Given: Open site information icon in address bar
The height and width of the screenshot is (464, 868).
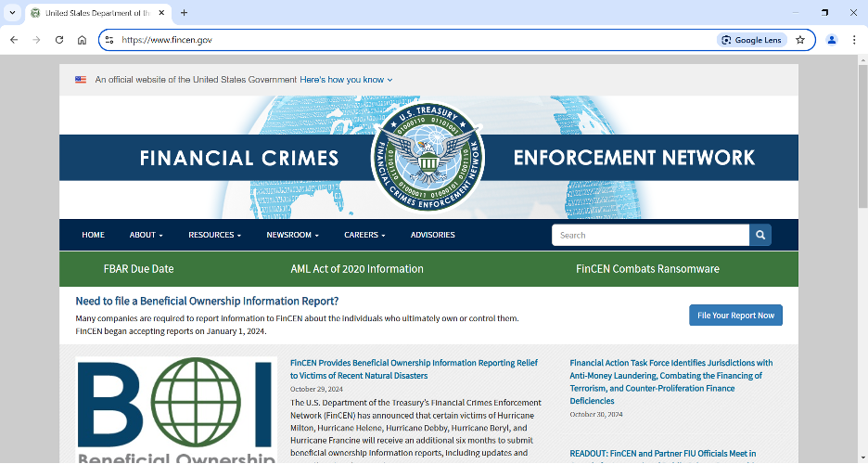Looking at the screenshot, I should [109, 40].
